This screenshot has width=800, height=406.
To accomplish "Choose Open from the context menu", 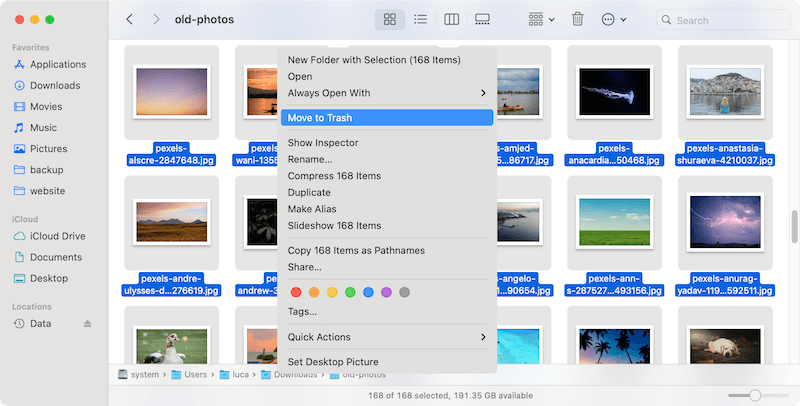I will (x=387, y=77).
